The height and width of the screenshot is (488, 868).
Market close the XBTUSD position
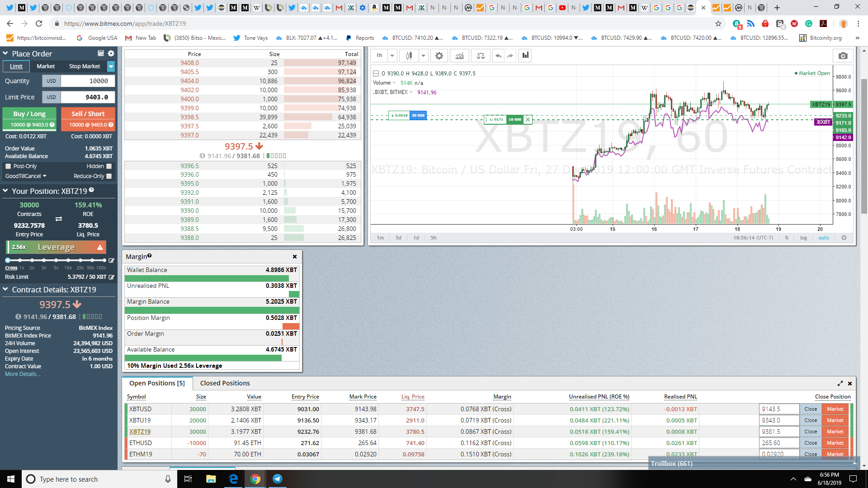point(835,409)
